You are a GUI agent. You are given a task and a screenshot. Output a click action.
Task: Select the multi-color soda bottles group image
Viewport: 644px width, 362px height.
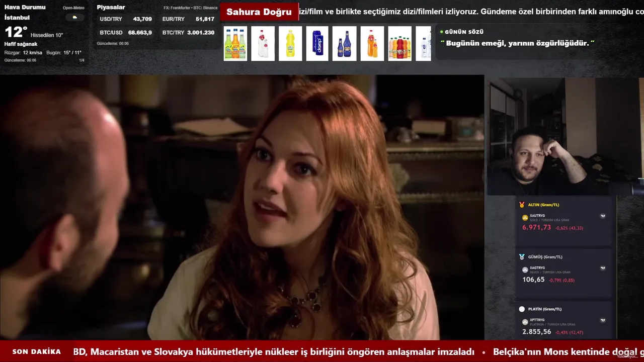click(x=400, y=44)
